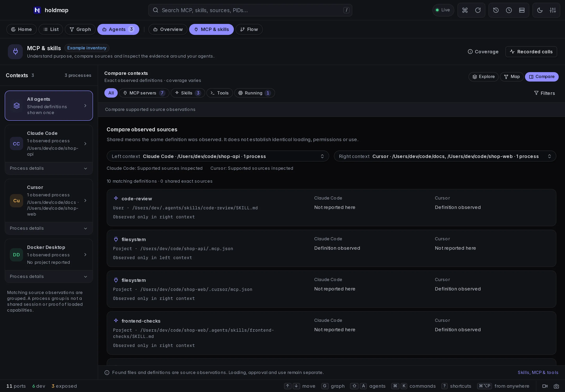Expand Process details under Docker Desktop

coord(49,276)
